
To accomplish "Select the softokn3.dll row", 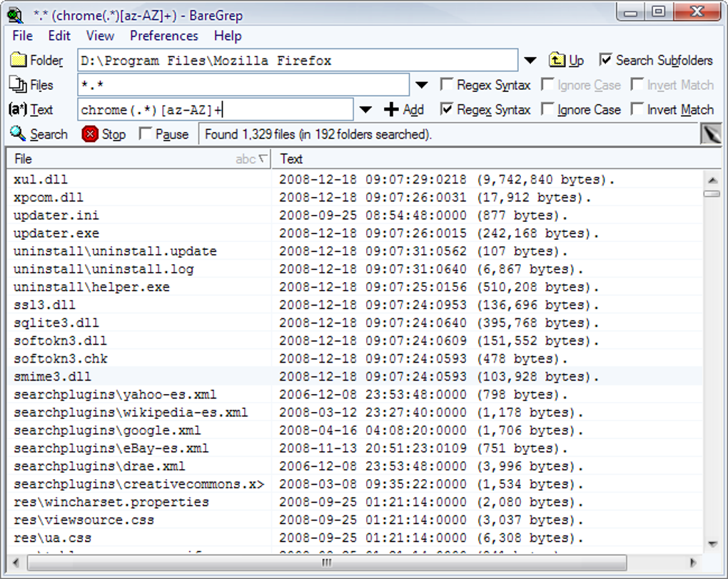I will (355, 341).
